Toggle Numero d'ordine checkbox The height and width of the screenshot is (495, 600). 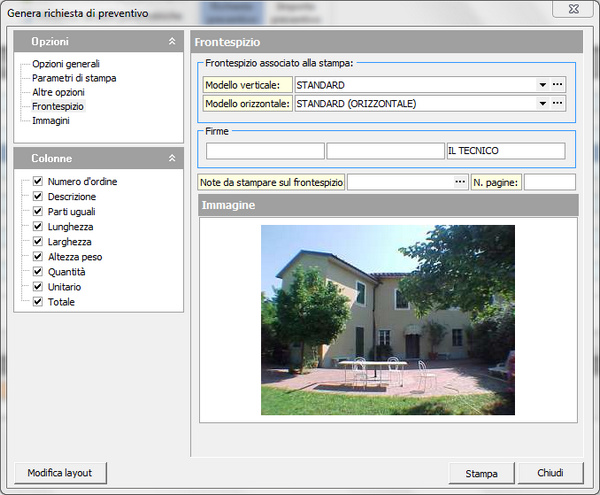(37, 182)
